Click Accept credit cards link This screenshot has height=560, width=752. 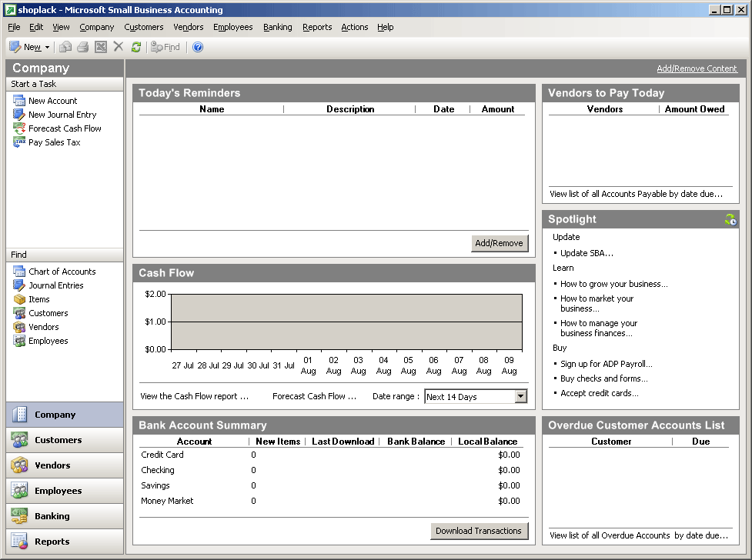(x=600, y=393)
